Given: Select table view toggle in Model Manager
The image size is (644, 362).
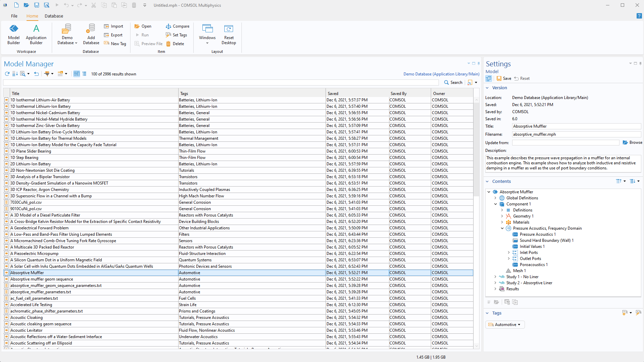Looking at the screenshot, I should (77, 74).
